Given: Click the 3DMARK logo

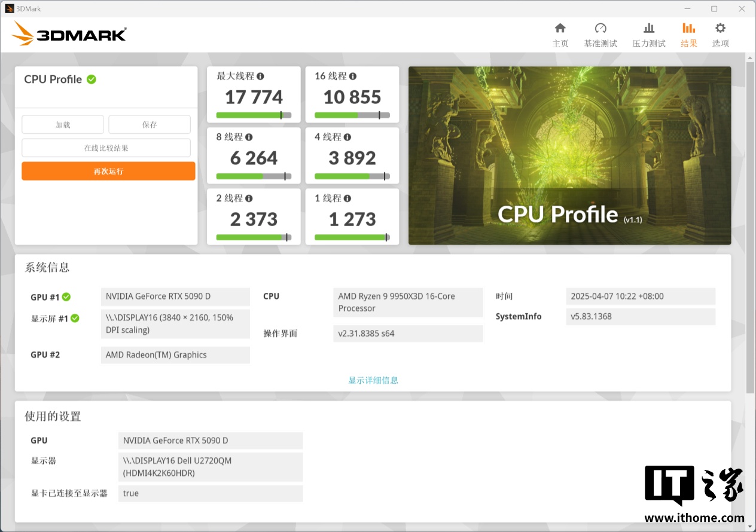Looking at the screenshot, I should (69, 34).
